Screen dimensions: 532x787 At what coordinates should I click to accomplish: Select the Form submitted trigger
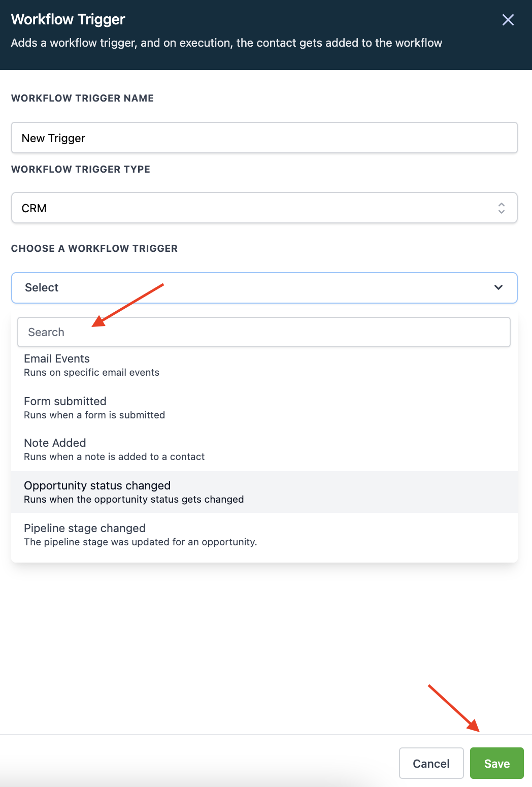[264, 408]
